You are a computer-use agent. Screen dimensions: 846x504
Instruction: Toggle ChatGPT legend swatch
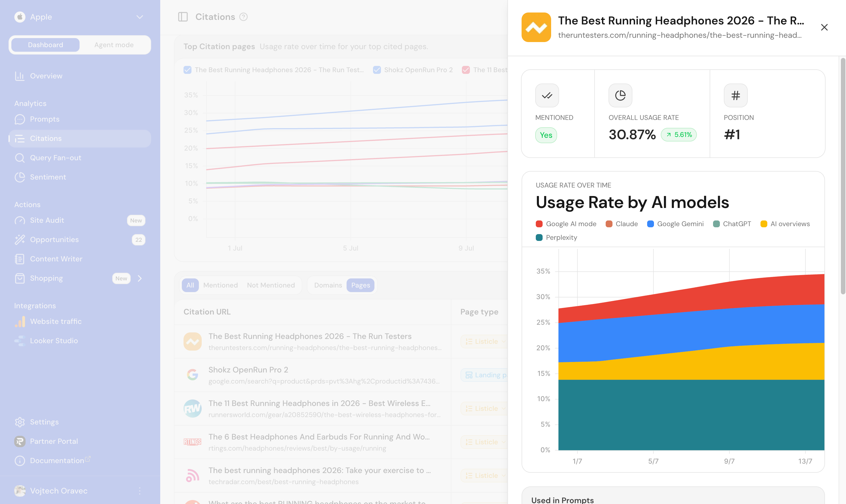716,224
